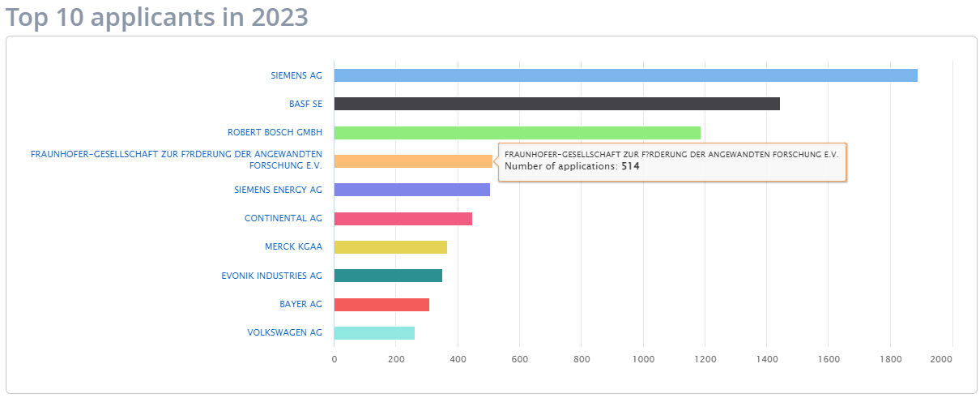Select the teal Evonik Industries bar
The width and height of the screenshot is (980, 398).
tap(388, 276)
